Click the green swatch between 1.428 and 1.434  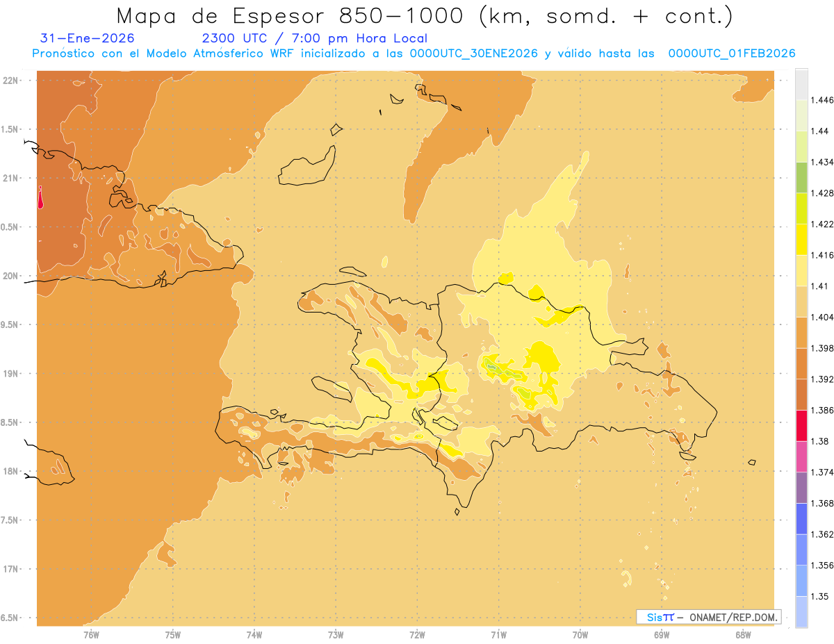801,177
